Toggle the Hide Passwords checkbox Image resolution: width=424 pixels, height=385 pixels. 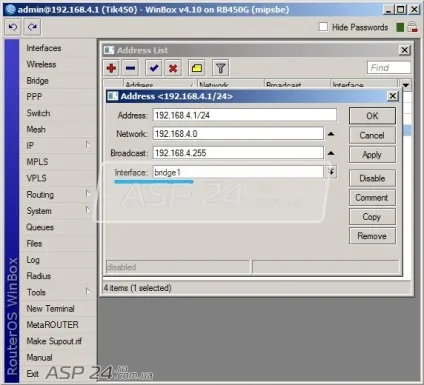(x=323, y=27)
